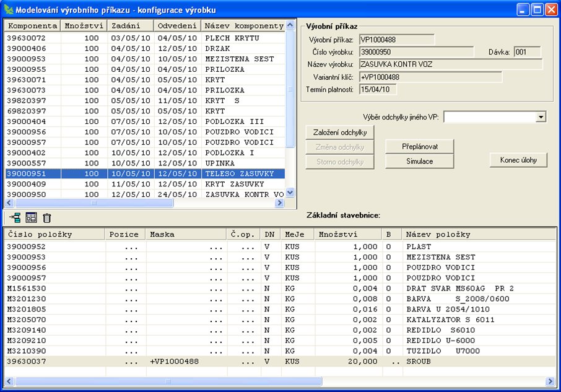Click the Název položky column header
The image size is (561, 392).
(x=479, y=234)
